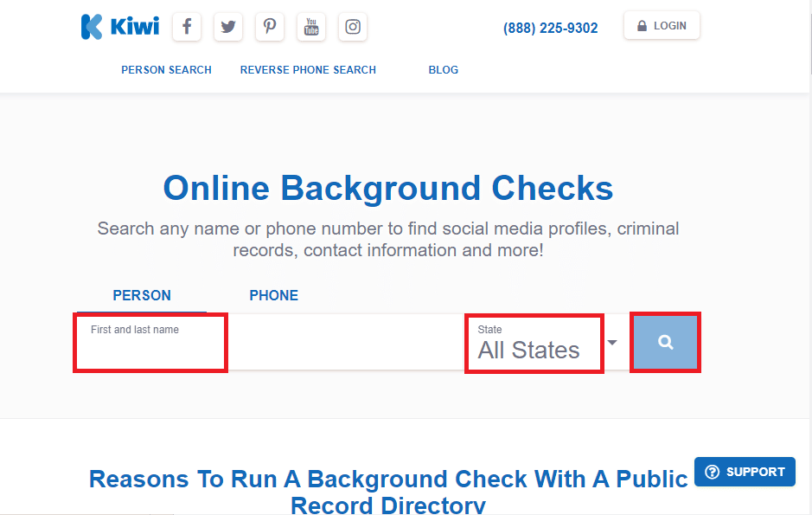The width and height of the screenshot is (812, 515).
Task: Go to the BLOG page
Action: tap(444, 70)
